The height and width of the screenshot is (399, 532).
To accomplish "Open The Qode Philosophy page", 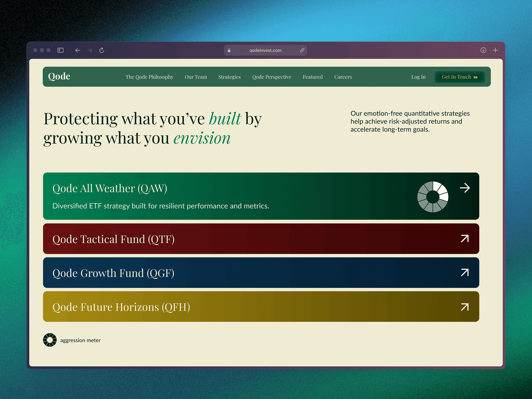I will tap(149, 77).
